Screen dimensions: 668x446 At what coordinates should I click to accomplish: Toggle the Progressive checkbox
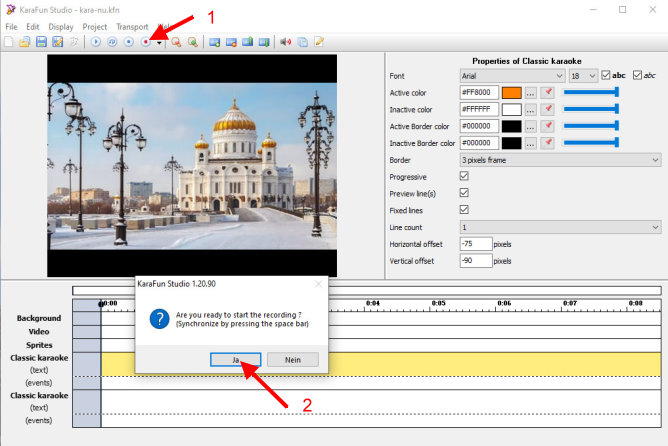463,176
